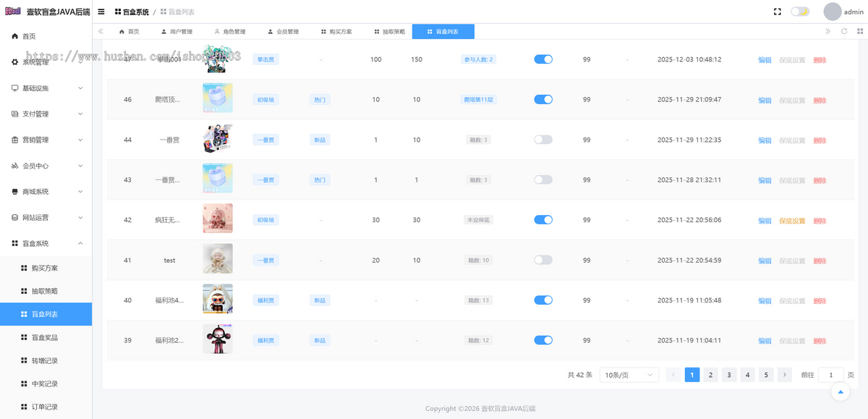
Task: Expand the 商城系统 sidebar menu
Action: (46, 192)
